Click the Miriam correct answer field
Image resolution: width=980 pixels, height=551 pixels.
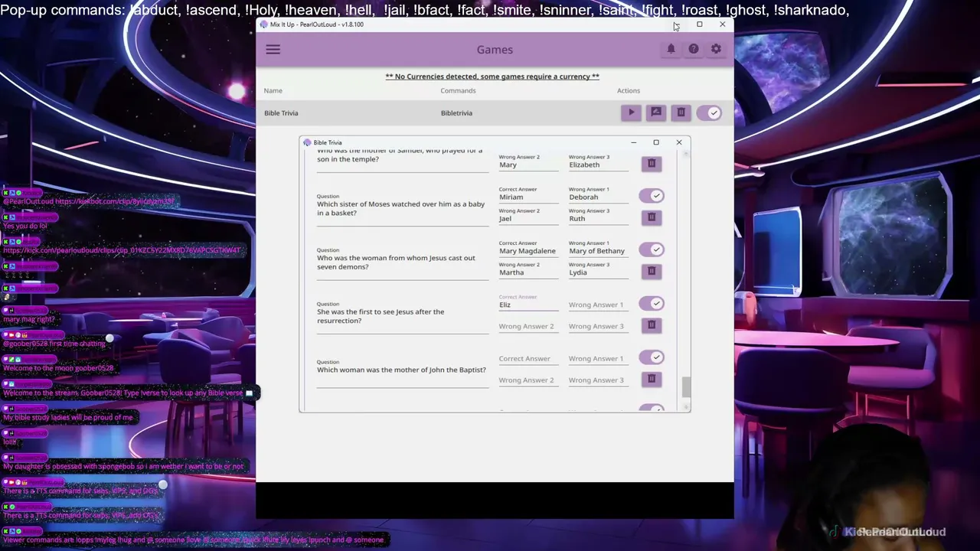(x=528, y=197)
